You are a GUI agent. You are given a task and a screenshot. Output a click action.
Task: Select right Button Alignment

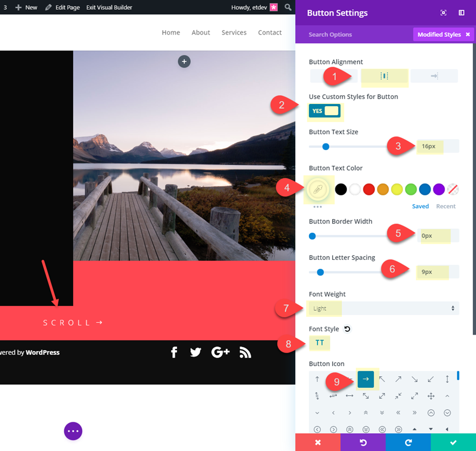point(434,76)
